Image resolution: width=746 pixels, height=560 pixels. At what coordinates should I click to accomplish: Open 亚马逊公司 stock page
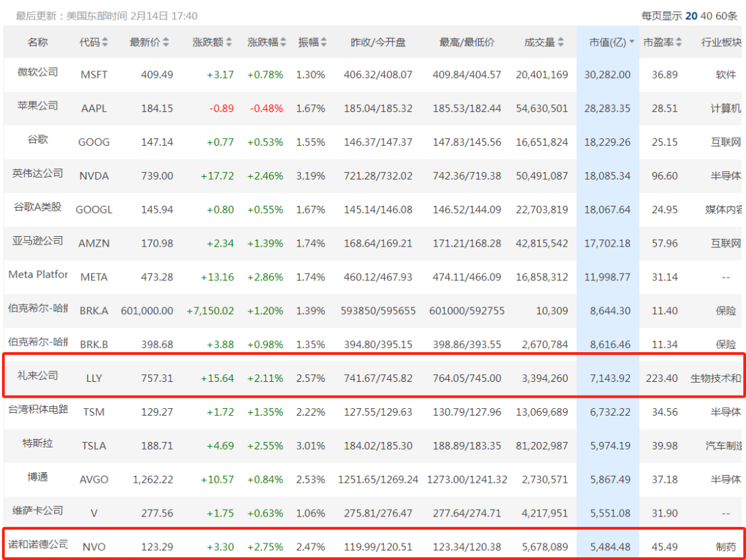click(37, 241)
